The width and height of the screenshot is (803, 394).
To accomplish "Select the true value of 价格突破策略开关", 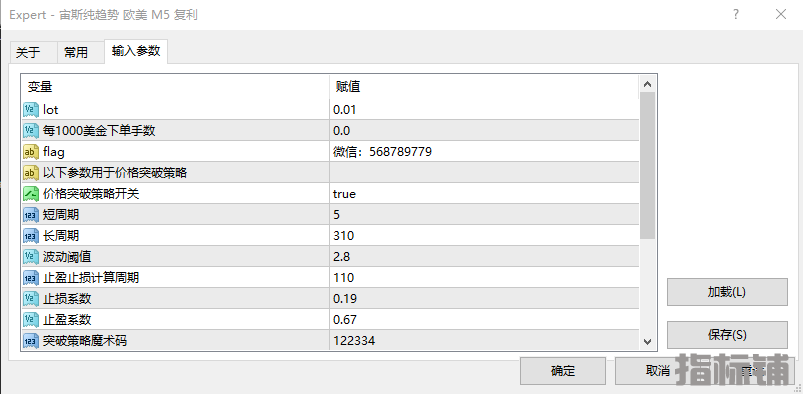I will pyautogui.click(x=344, y=194).
